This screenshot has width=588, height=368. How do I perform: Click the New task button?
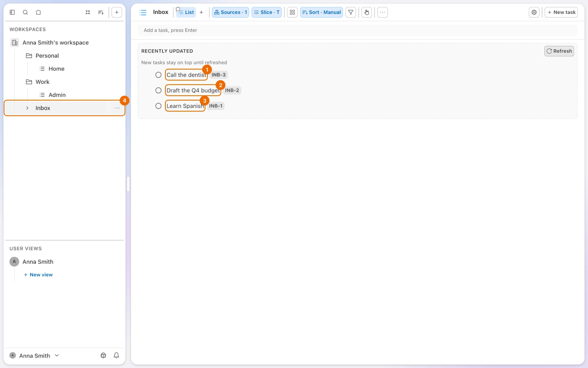click(x=561, y=12)
